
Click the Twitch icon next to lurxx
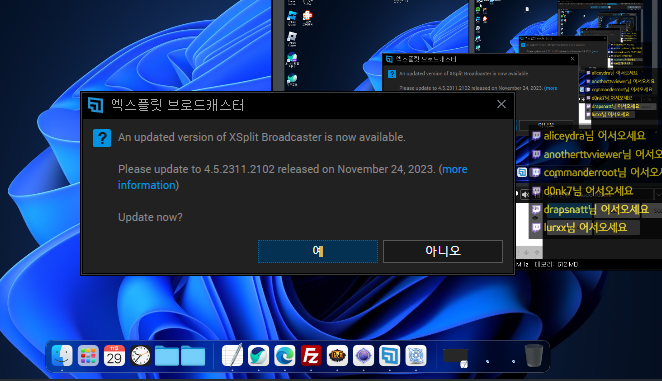(536, 227)
